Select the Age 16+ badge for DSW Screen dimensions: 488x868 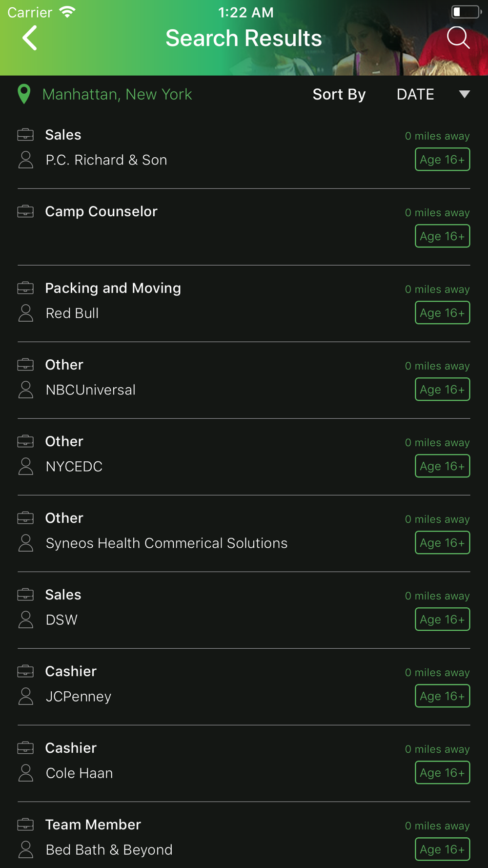click(443, 620)
